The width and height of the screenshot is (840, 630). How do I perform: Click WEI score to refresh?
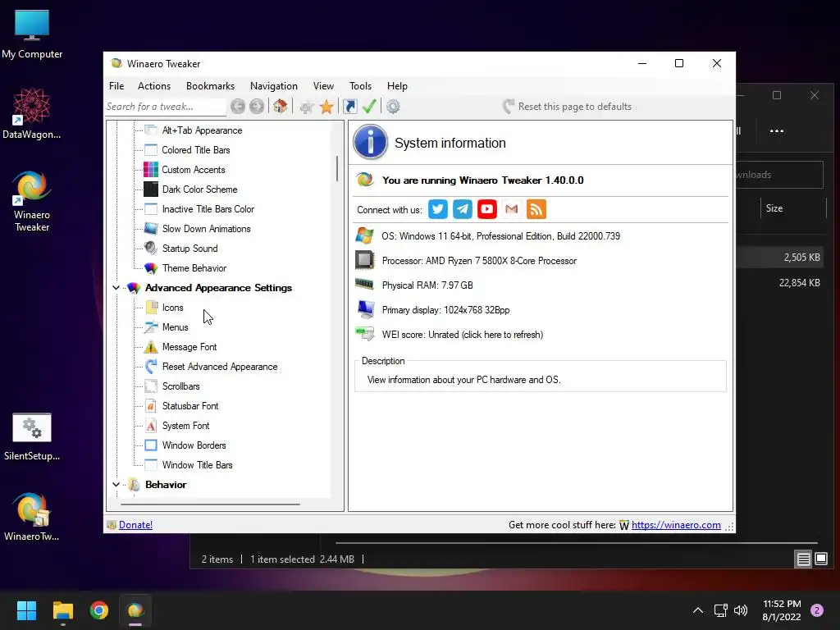(463, 335)
